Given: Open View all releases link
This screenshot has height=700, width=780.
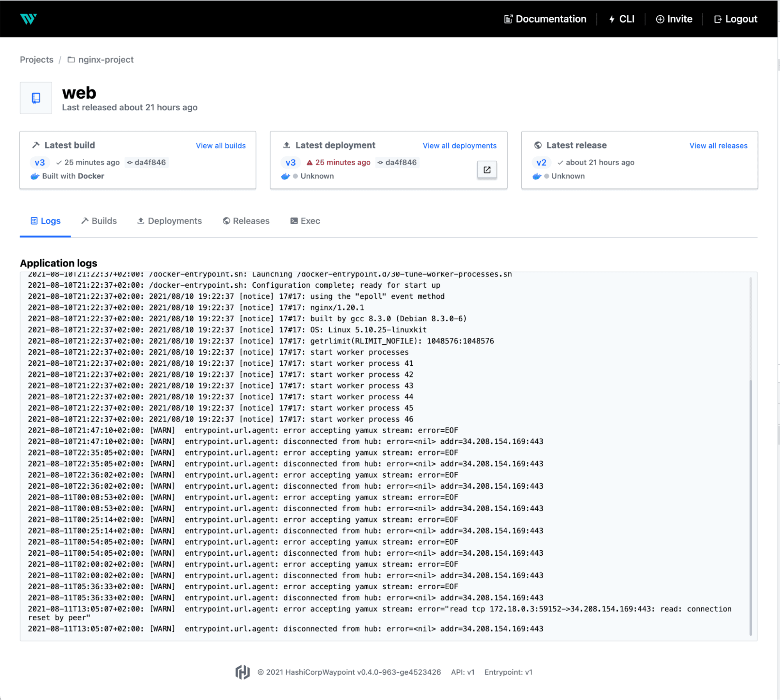Looking at the screenshot, I should coord(718,145).
